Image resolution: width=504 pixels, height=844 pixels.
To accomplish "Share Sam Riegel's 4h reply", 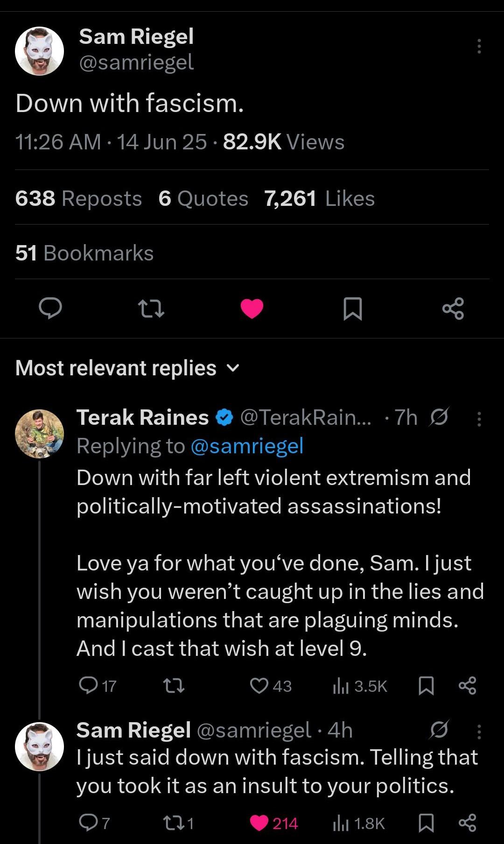I will pyautogui.click(x=467, y=823).
